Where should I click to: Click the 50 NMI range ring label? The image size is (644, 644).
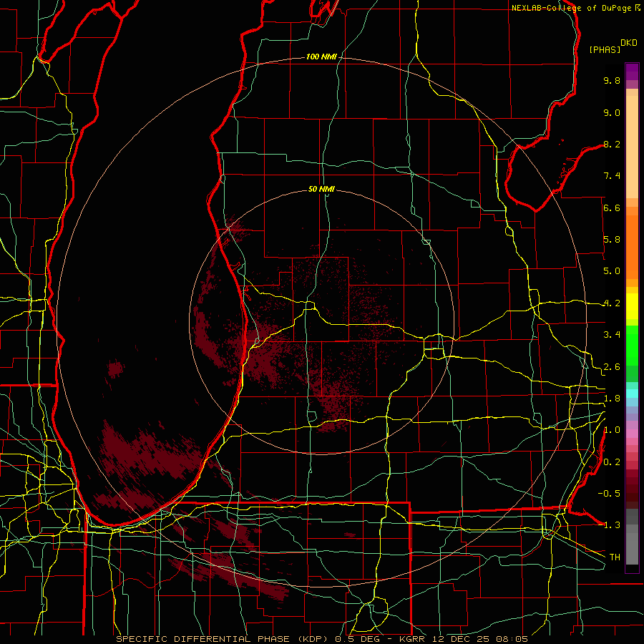click(321, 189)
